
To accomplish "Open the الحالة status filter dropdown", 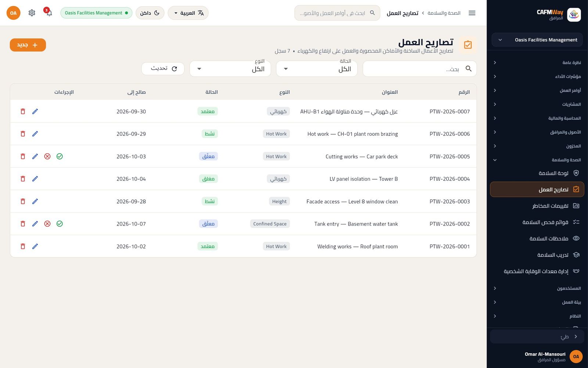I will [x=317, y=69].
